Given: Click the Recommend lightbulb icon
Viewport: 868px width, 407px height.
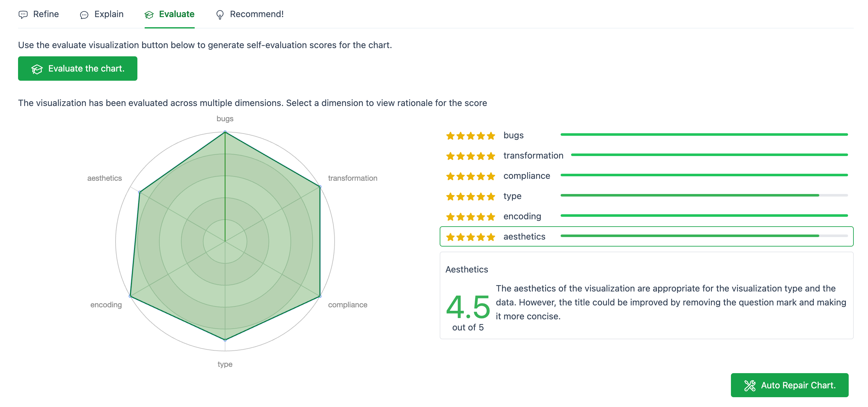Looking at the screenshot, I should click(220, 15).
